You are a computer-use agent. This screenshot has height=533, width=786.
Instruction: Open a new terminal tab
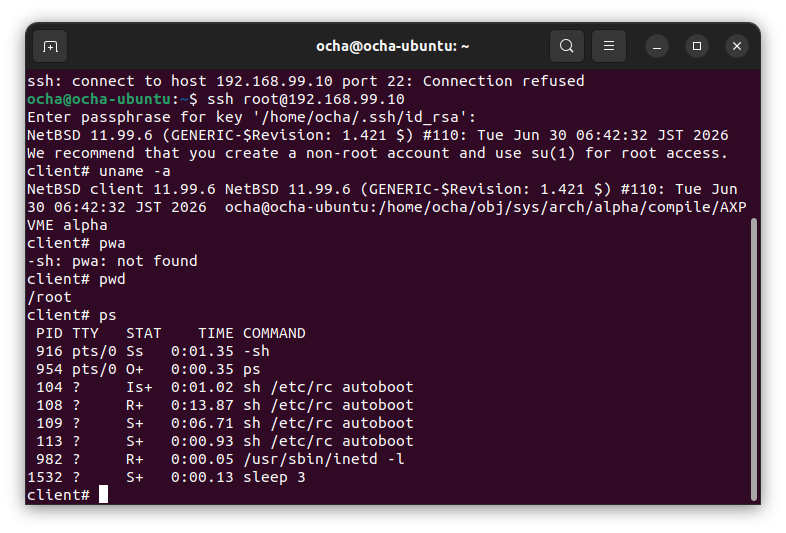click(50, 46)
